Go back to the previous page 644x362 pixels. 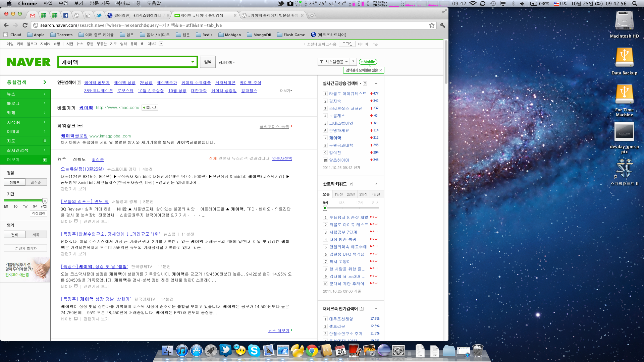pos(6,25)
